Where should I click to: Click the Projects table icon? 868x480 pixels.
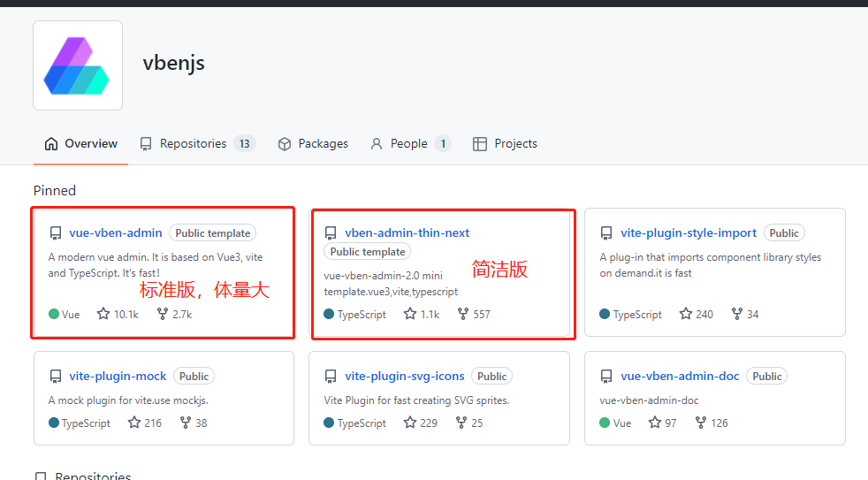[x=479, y=144]
